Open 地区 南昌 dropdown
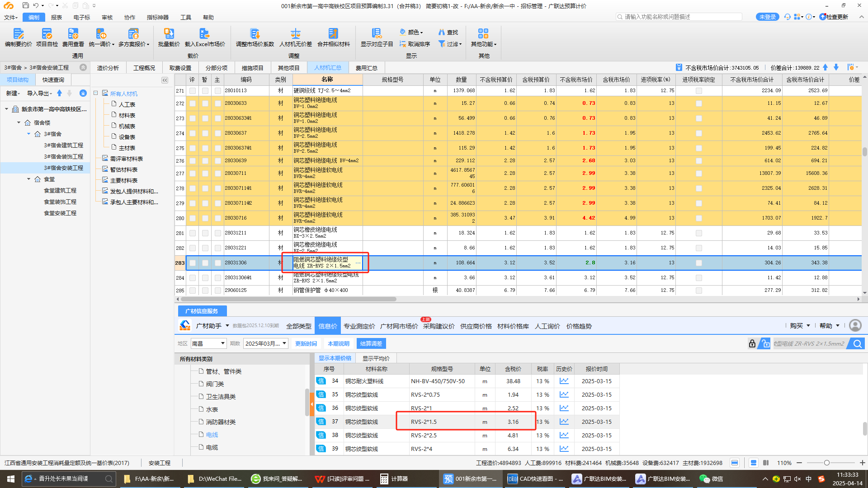 click(208, 343)
